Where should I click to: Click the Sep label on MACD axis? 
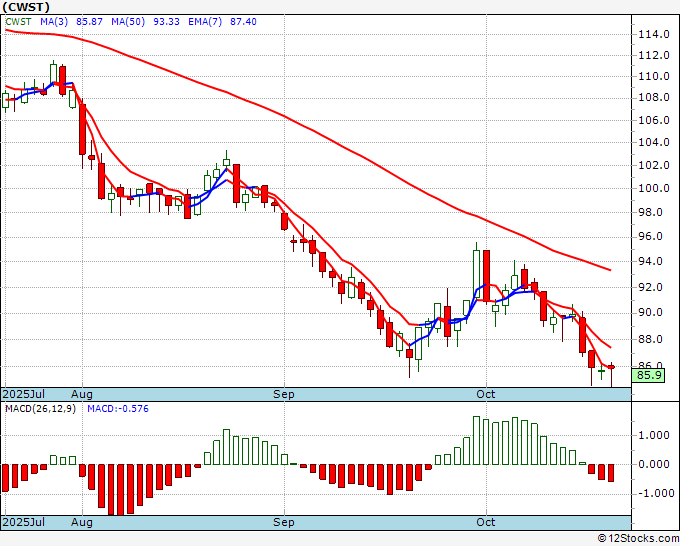point(284,522)
